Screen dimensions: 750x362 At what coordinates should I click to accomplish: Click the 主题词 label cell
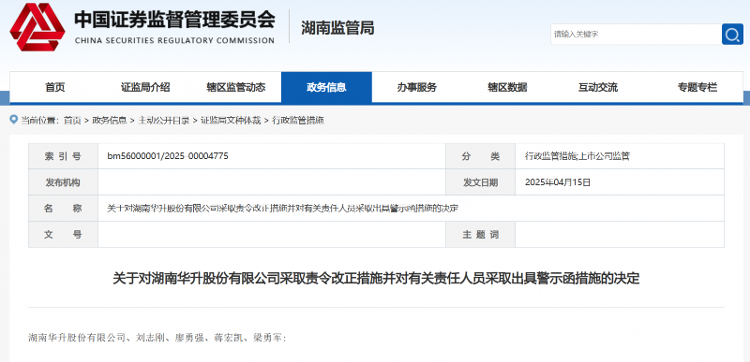pyautogui.click(x=480, y=234)
